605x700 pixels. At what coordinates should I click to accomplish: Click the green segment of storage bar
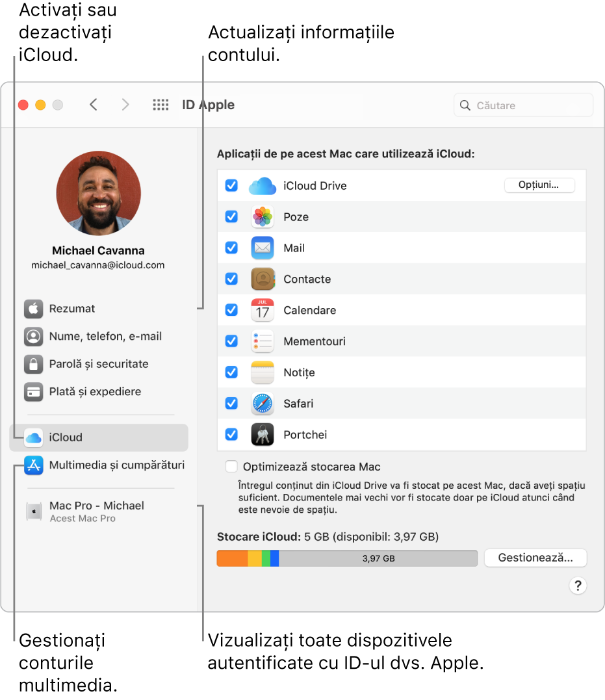tap(266, 558)
